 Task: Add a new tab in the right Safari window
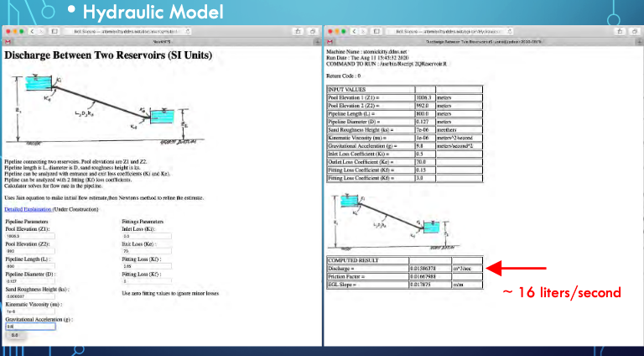click(x=640, y=41)
